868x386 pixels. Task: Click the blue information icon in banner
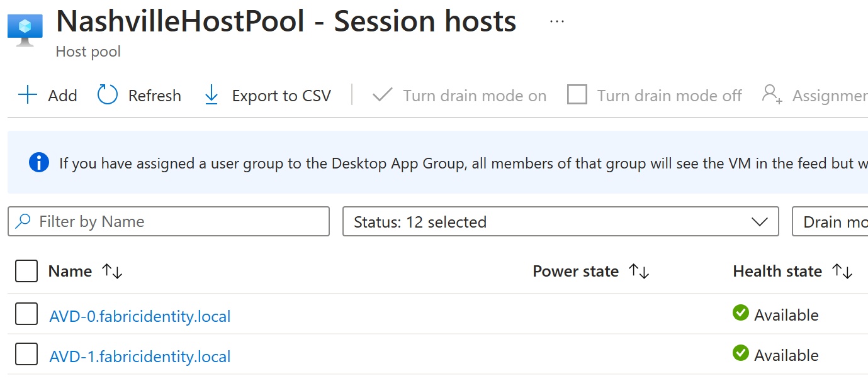pos(39,163)
